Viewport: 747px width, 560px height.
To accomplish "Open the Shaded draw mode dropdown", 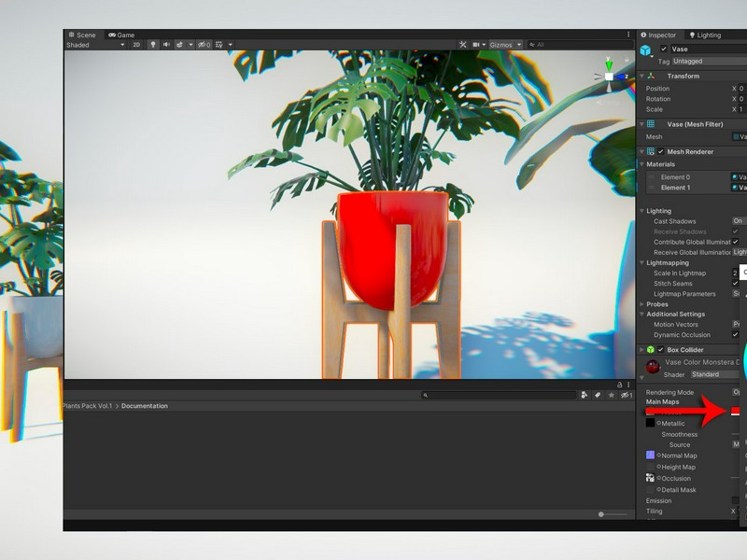I will tap(95, 45).
